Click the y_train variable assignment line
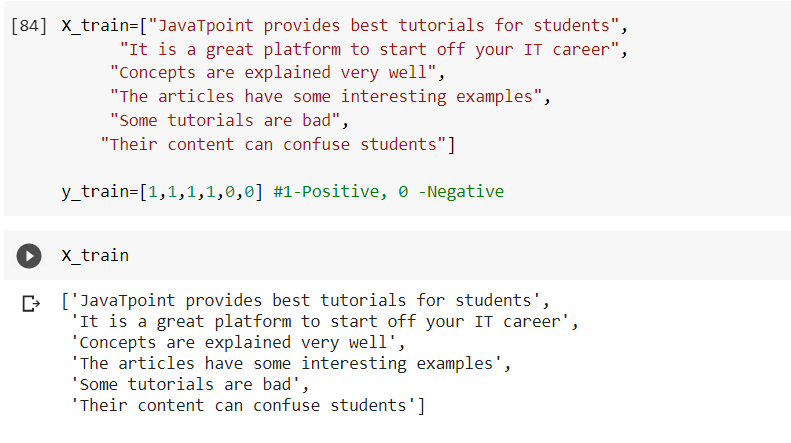Screen dimensions: 791x443 tap(282, 192)
